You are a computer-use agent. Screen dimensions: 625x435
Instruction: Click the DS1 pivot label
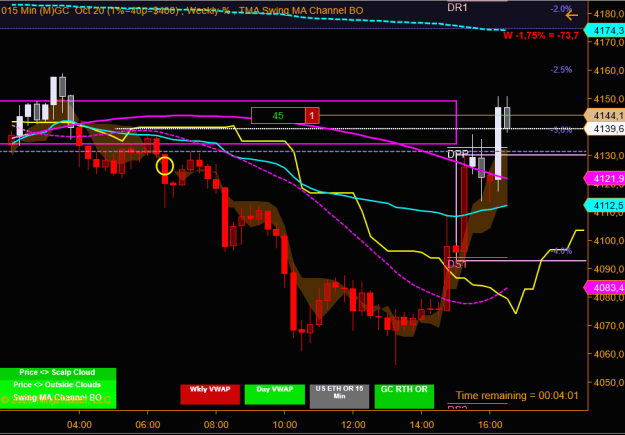457,264
